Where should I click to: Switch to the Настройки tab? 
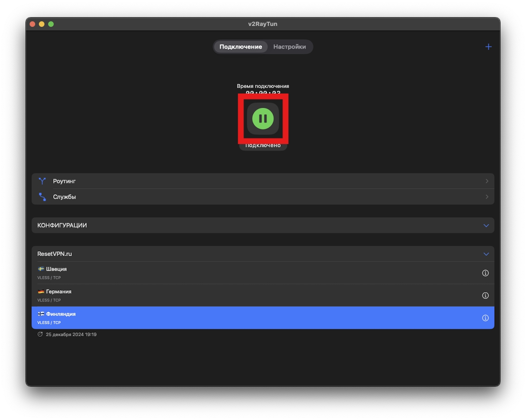(289, 47)
